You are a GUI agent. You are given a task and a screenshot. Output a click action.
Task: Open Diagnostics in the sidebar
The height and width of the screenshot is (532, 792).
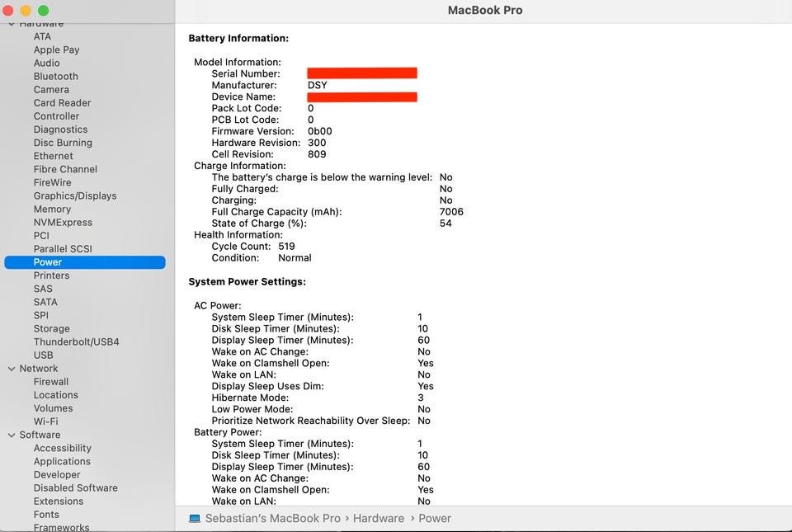[x=60, y=129]
